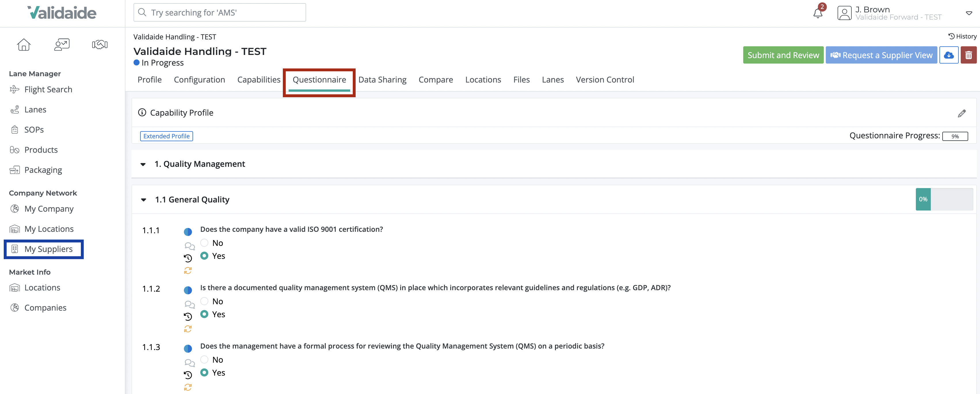Click blue status dot for question 1.1.3
Screen dimensions: 980x394
188,348
